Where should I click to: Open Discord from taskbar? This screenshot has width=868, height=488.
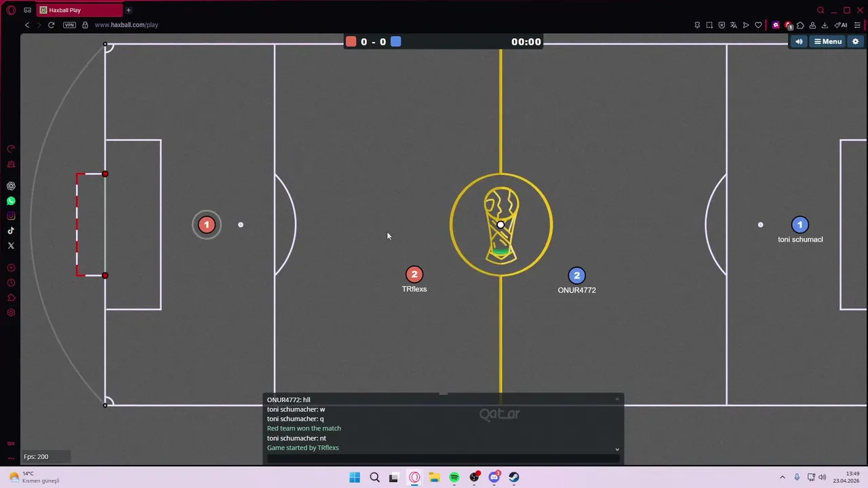point(494,477)
